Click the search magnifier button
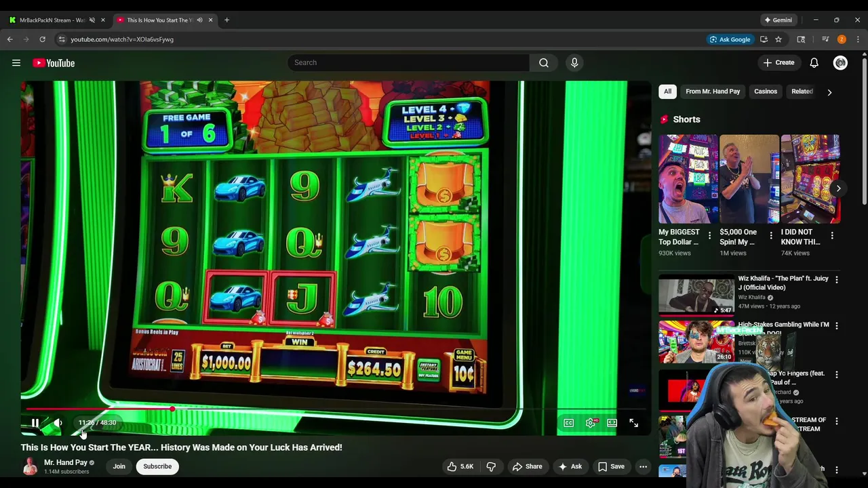868x488 pixels. [x=544, y=62]
